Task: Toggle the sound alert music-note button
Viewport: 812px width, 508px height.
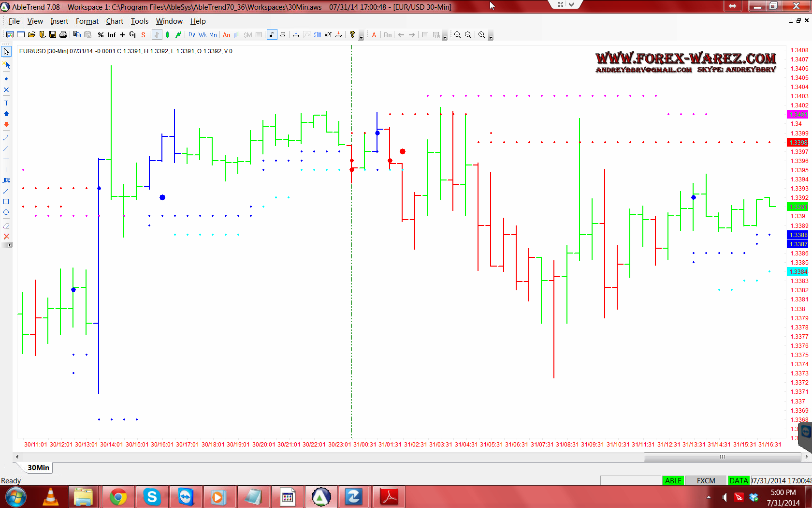Action: [272, 35]
